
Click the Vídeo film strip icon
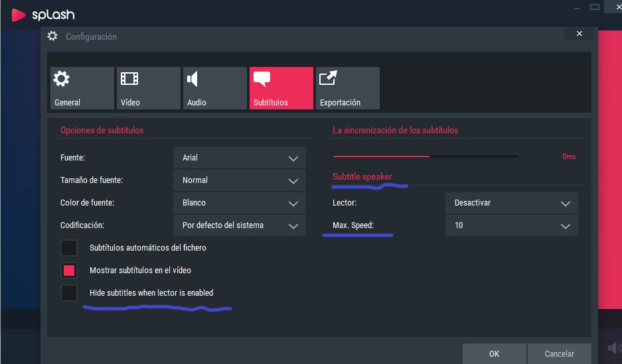(x=129, y=80)
